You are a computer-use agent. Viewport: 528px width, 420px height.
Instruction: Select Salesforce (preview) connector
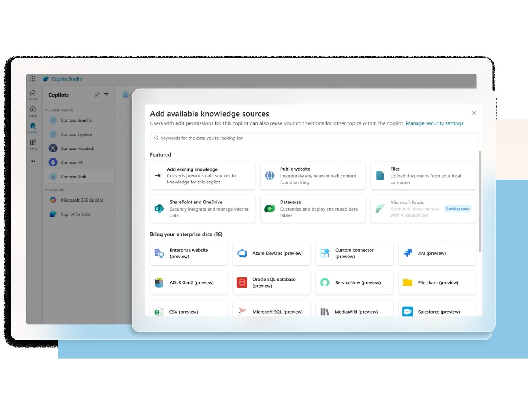tap(437, 308)
